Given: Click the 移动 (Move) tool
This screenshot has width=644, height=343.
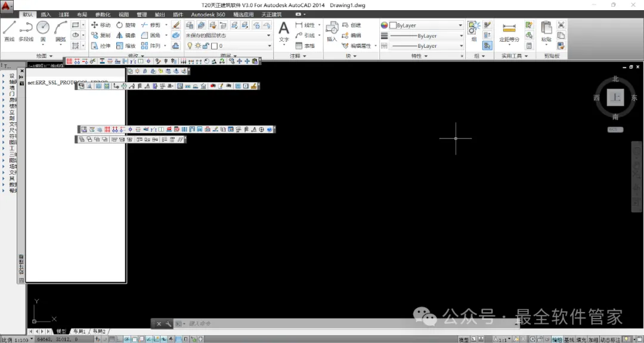Looking at the screenshot, I should (101, 25).
